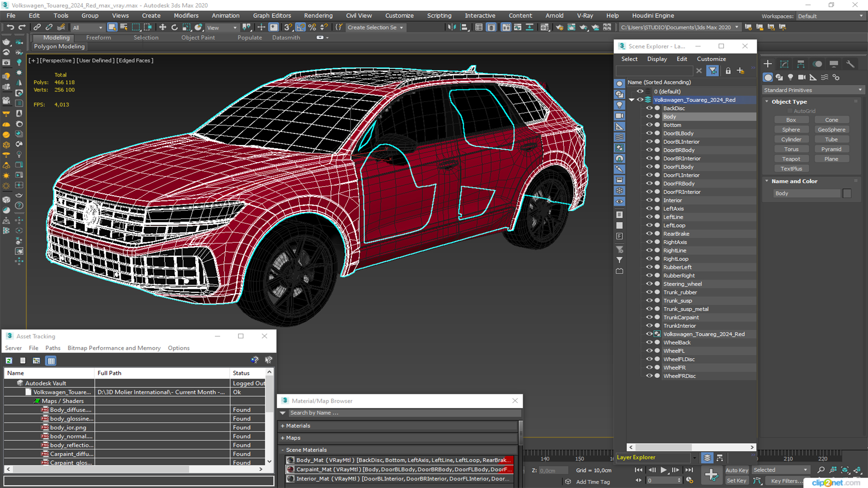Open the Rendered Frame Window icon
The height and width of the screenshot is (488, 868).
click(x=571, y=28)
